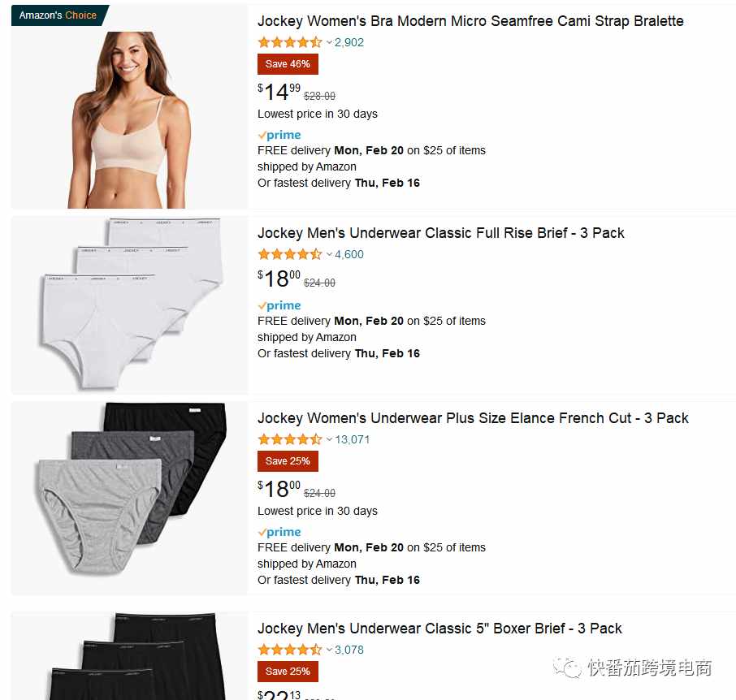Open Jockey Men's Classic Full Rise Brief link

(x=441, y=233)
